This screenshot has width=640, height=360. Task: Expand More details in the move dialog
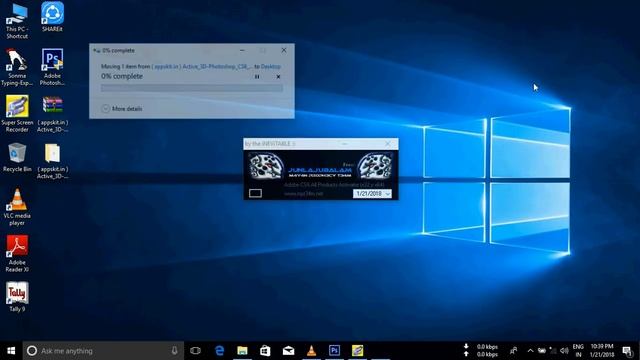pos(122,109)
